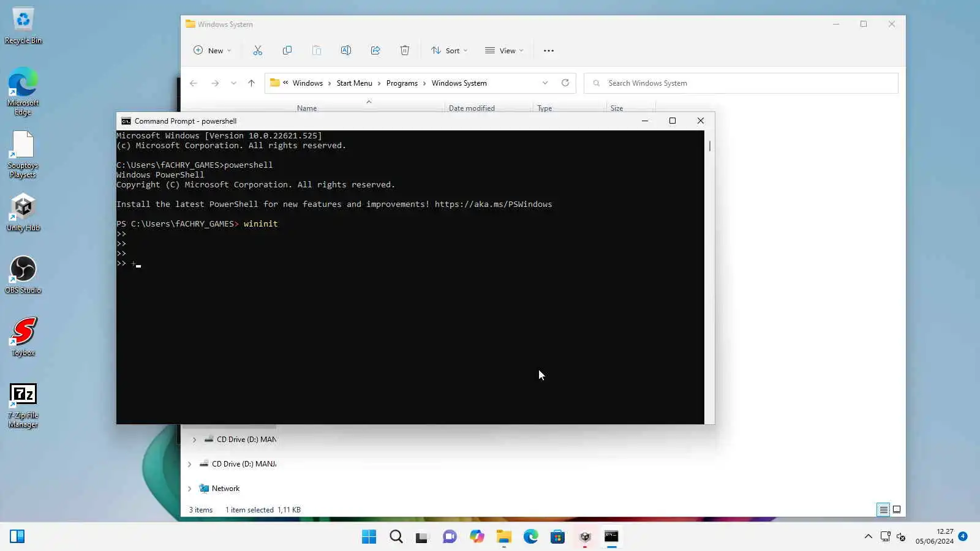Open Unity Hub from the taskbar
980x551 pixels.
click(585, 537)
